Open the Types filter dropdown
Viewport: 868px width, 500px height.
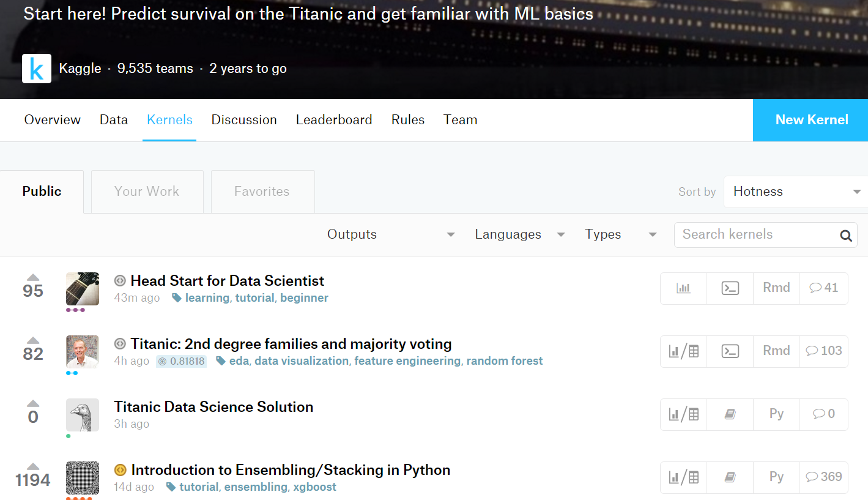pyautogui.click(x=620, y=234)
